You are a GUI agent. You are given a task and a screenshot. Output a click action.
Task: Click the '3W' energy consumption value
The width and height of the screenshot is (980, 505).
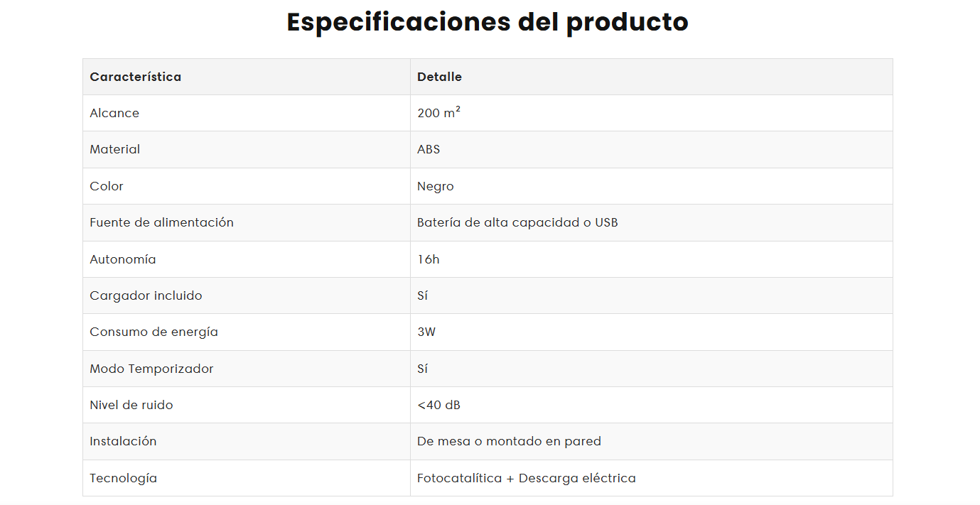coord(426,332)
